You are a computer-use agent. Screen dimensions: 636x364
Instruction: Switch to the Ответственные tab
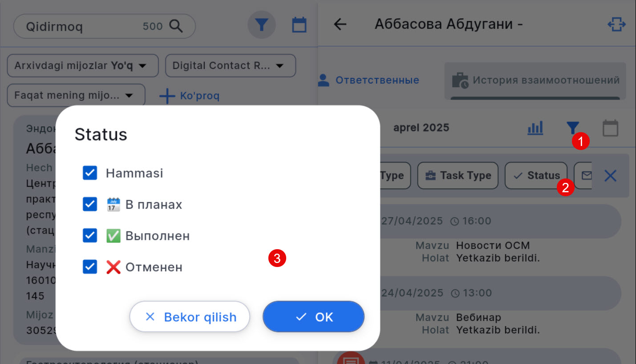377,80
